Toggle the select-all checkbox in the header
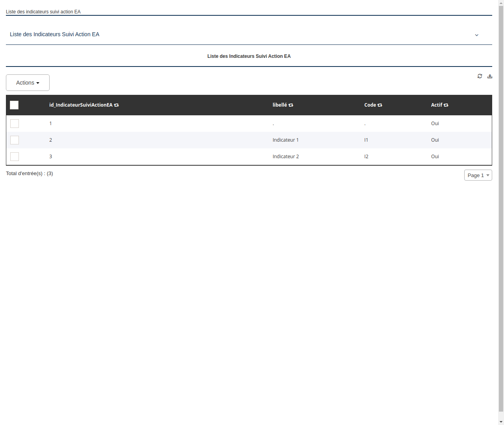This screenshot has width=504, height=425. point(14,105)
